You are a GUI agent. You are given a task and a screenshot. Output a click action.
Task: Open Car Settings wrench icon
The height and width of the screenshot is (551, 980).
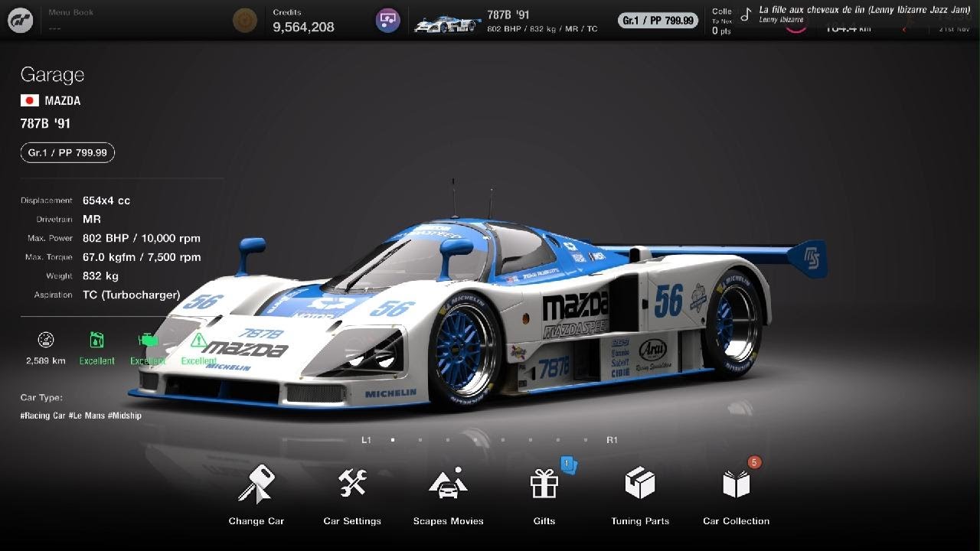(352, 483)
